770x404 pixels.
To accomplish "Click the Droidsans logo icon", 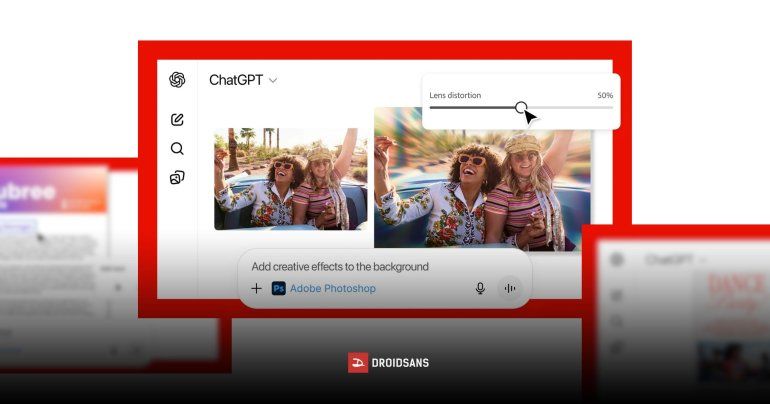I will pyautogui.click(x=358, y=363).
